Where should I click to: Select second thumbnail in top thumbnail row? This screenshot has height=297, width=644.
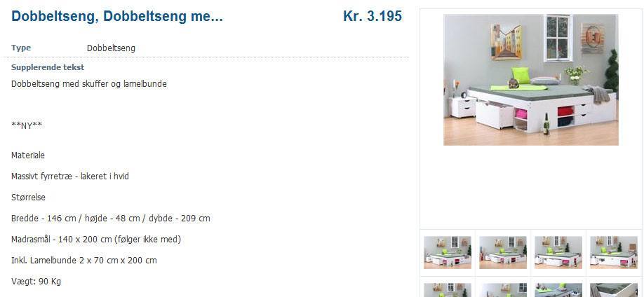503,252
